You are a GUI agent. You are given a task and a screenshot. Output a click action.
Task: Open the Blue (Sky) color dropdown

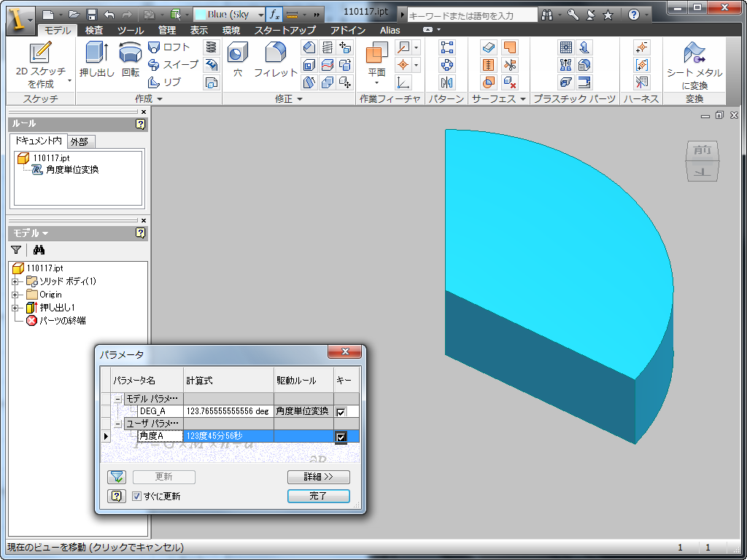(x=260, y=15)
